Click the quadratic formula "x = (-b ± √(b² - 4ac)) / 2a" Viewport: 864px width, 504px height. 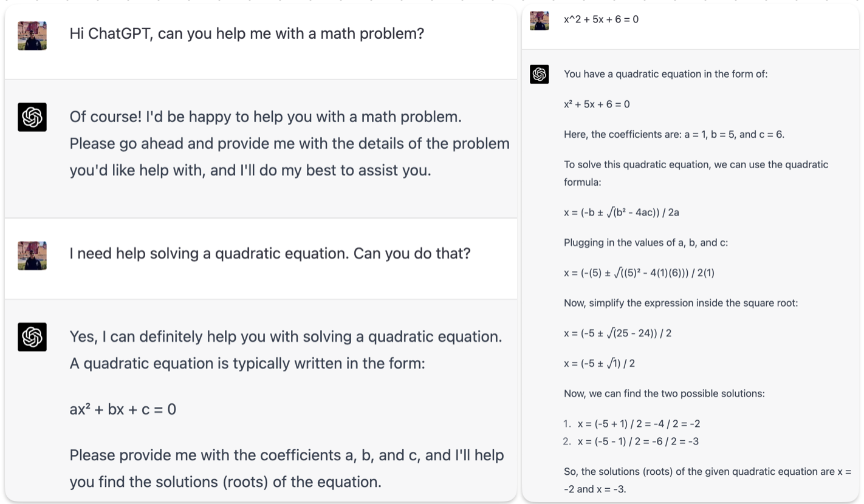[621, 213]
